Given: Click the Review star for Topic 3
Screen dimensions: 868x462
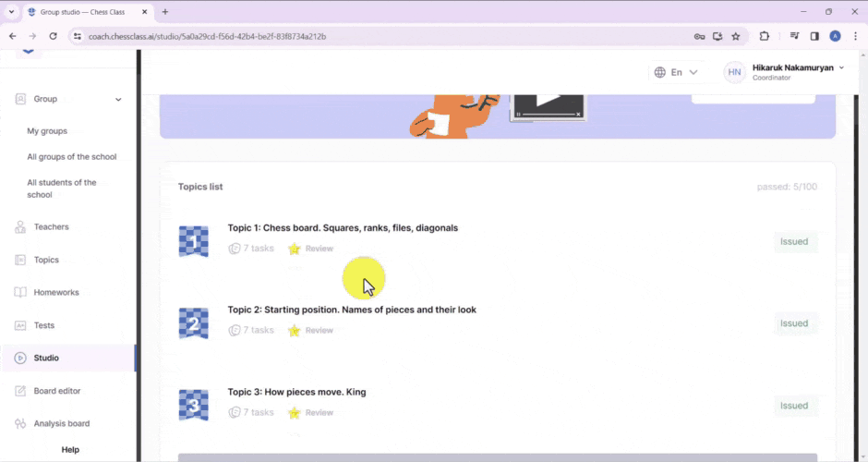Looking at the screenshot, I should pyautogui.click(x=294, y=413).
